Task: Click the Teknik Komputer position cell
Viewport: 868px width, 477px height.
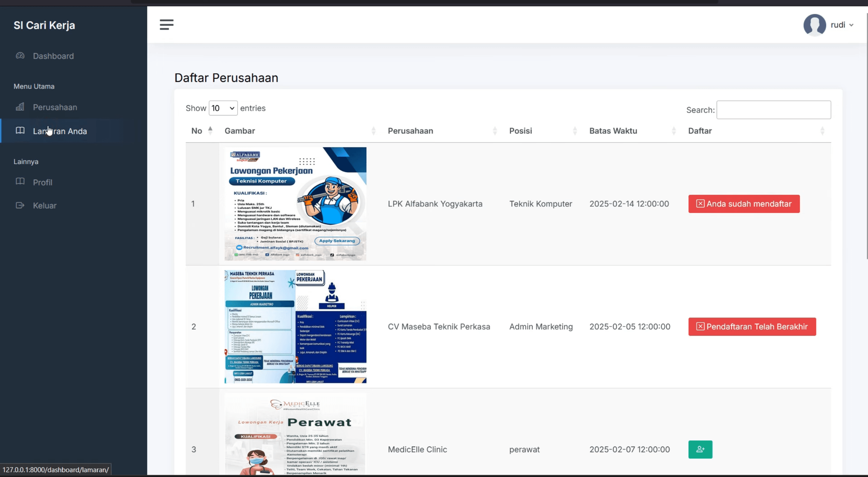Action: coord(540,204)
